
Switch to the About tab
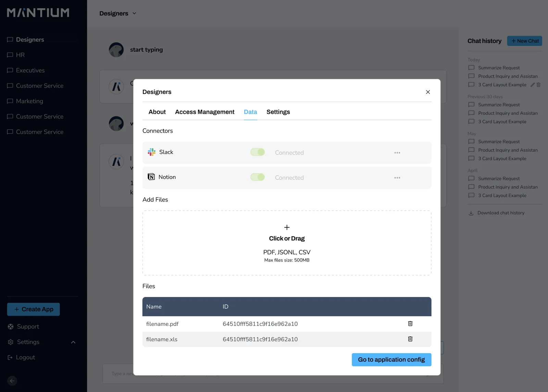157,112
